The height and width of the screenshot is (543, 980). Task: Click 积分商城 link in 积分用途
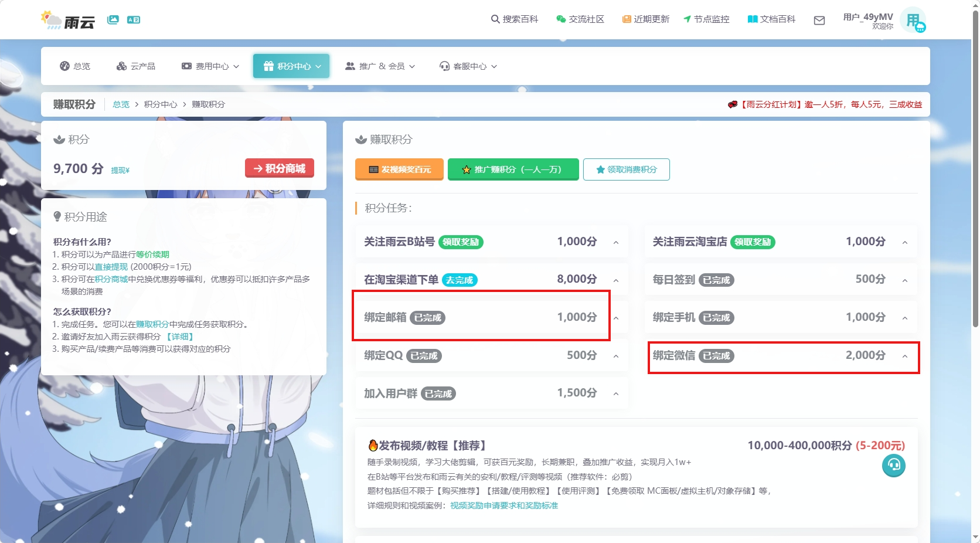pos(111,279)
